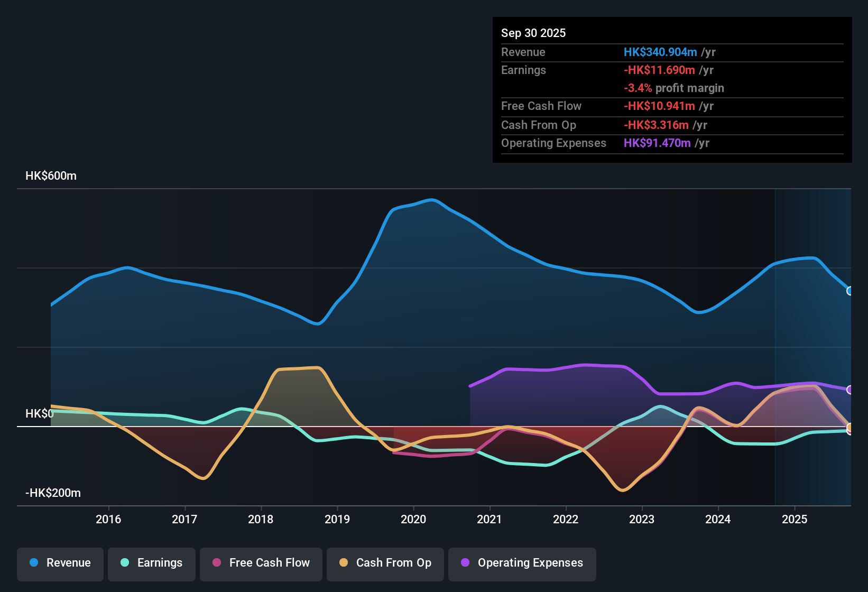Viewport: 868px width, 592px height.
Task: Toggle the Free Cash Flow legend series
Action: click(261, 563)
